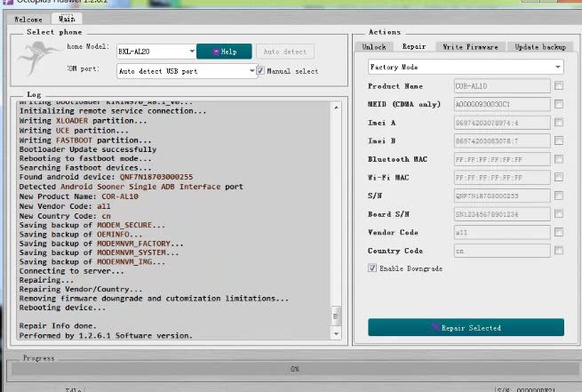
Task: Click the 'Repair Info done.' log line
Action: pyautogui.click(x=58, y=325)
